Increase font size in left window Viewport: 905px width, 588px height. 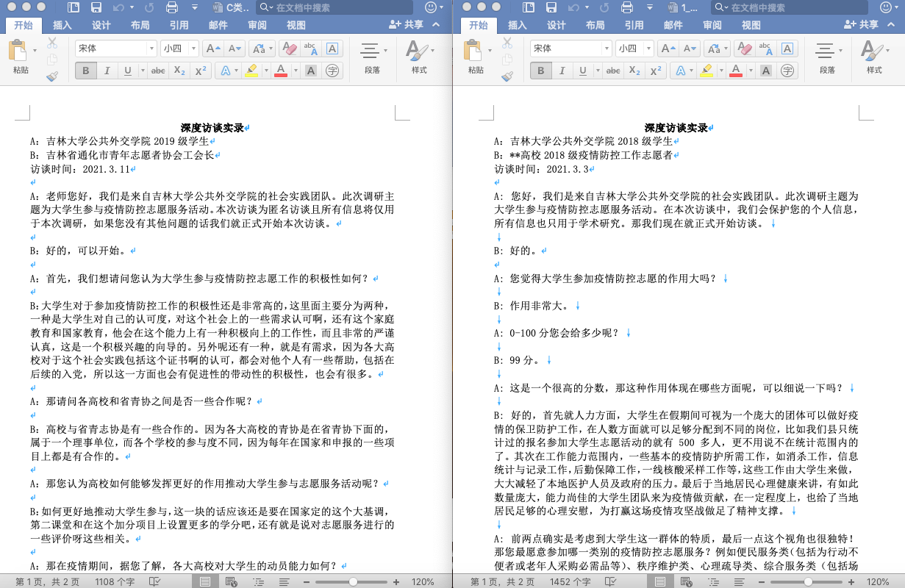point(212,49)
